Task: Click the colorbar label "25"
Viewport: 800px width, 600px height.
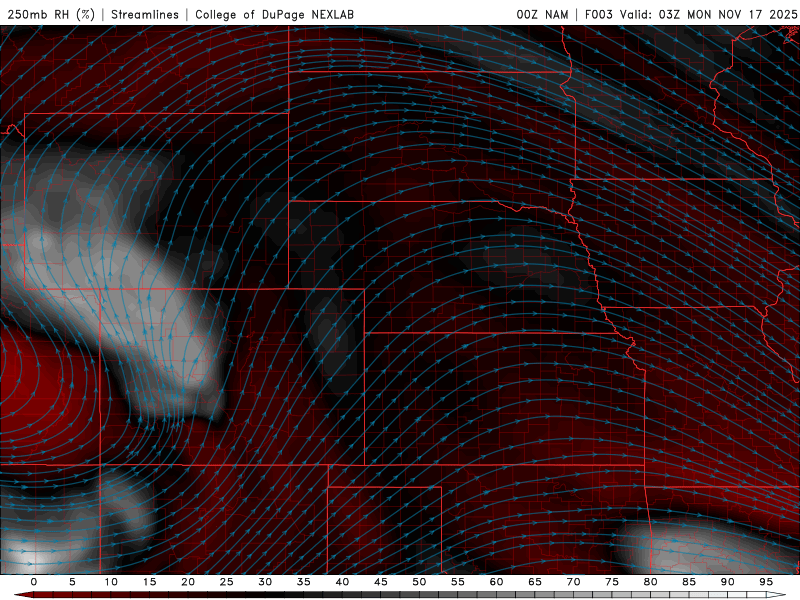Action: (227, 582)
